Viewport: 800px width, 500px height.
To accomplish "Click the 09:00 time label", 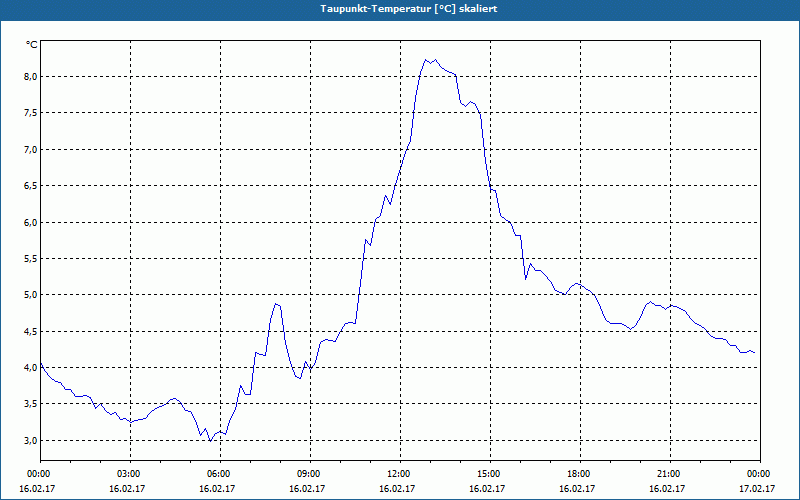I will pyautogui.click(x=307, y=474).
